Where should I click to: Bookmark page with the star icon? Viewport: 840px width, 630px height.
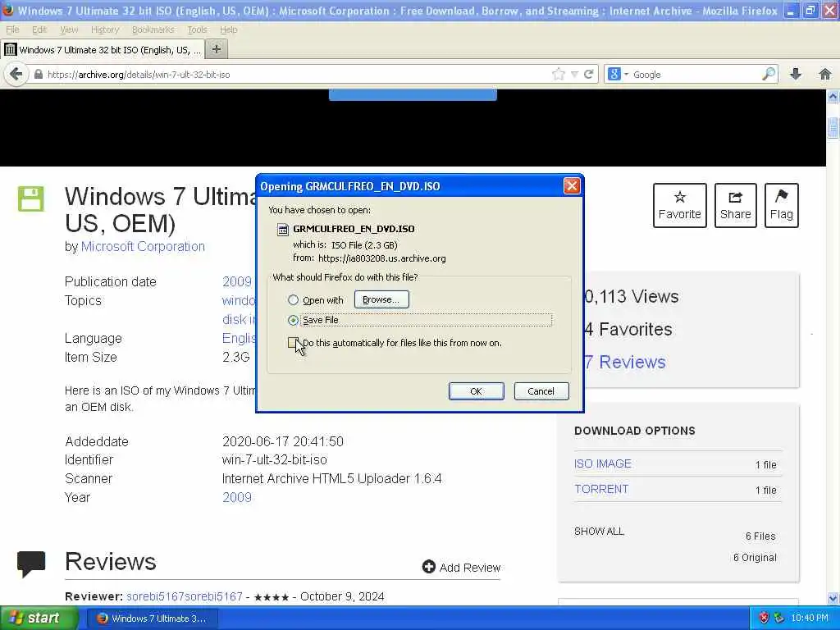click(x=558, y=75)
